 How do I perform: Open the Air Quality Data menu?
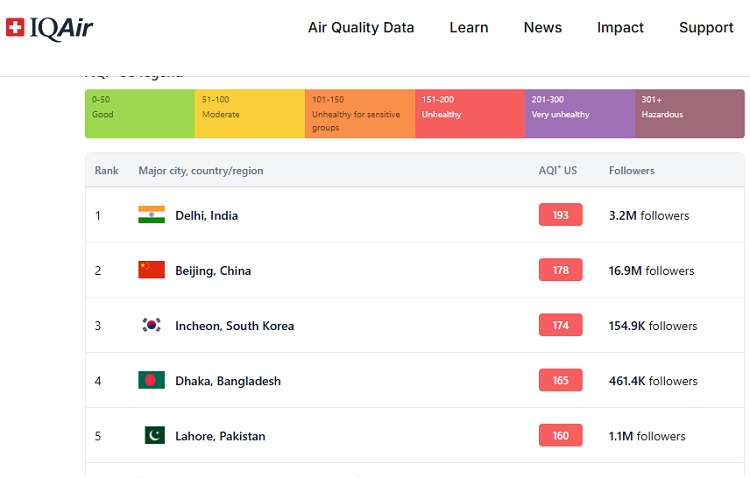(361, 28)
